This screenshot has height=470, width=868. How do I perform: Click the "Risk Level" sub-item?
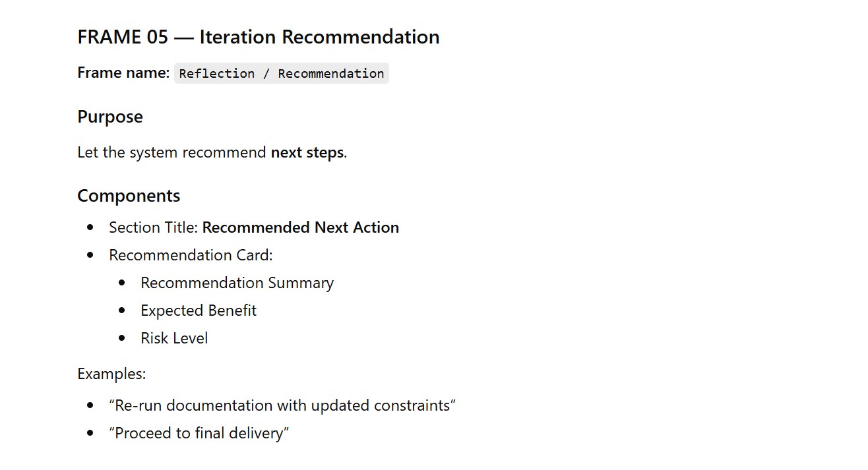tap(174, 338)
